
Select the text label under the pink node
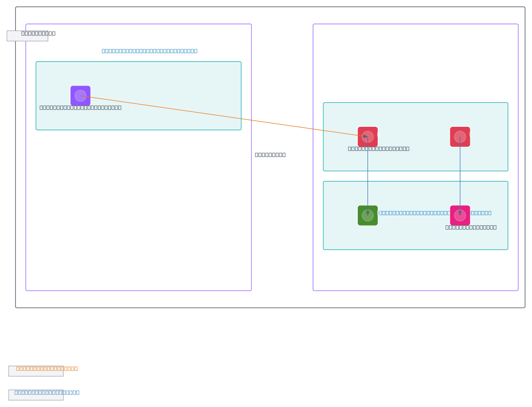point(470,227)
